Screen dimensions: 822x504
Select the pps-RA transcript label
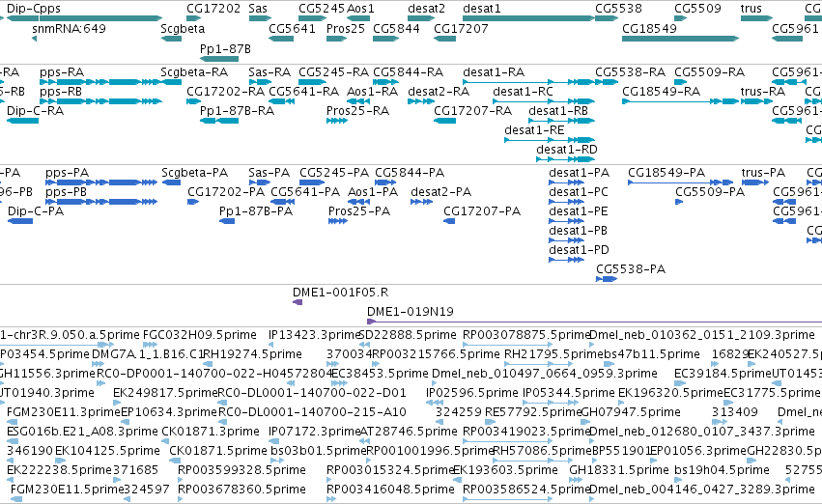pyautogui.click(x=62, y=71)
